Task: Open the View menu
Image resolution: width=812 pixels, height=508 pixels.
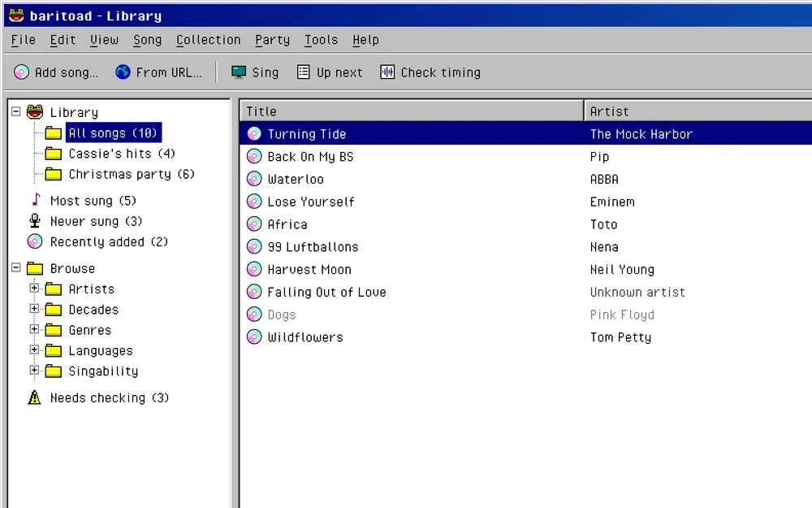Action: tap(104, 40)
